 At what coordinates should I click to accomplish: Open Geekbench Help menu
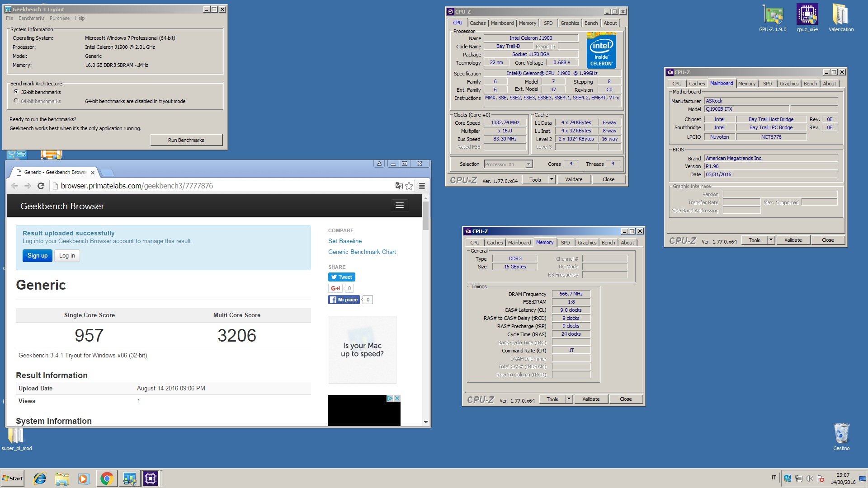tap(80, 18)
